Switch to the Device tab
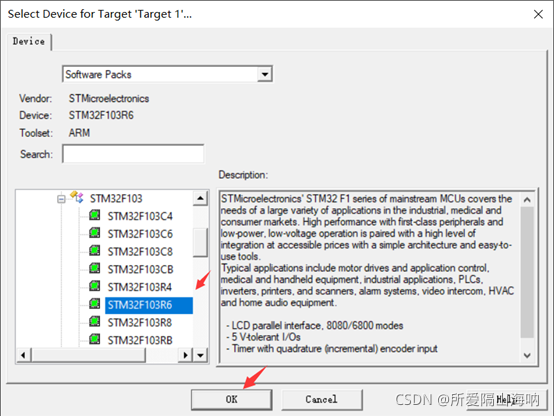 [x=29, y=41]
